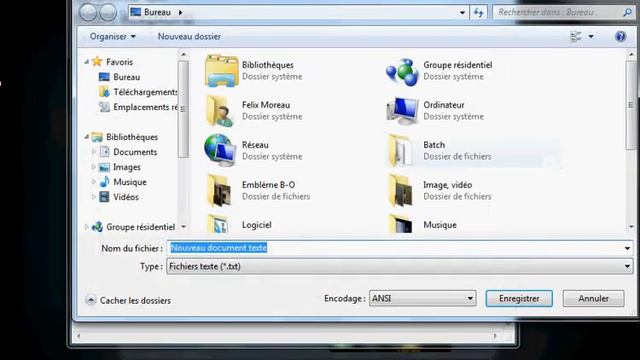The height and width of the screenshot is (360, 640).
Task: Click the arrow after Bureau in address bar
Action: pyautogui.click(x=180, y=12)
